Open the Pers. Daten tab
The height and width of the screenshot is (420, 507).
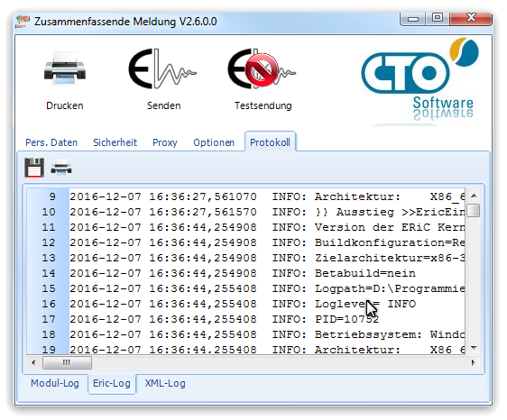pos(51,142)
